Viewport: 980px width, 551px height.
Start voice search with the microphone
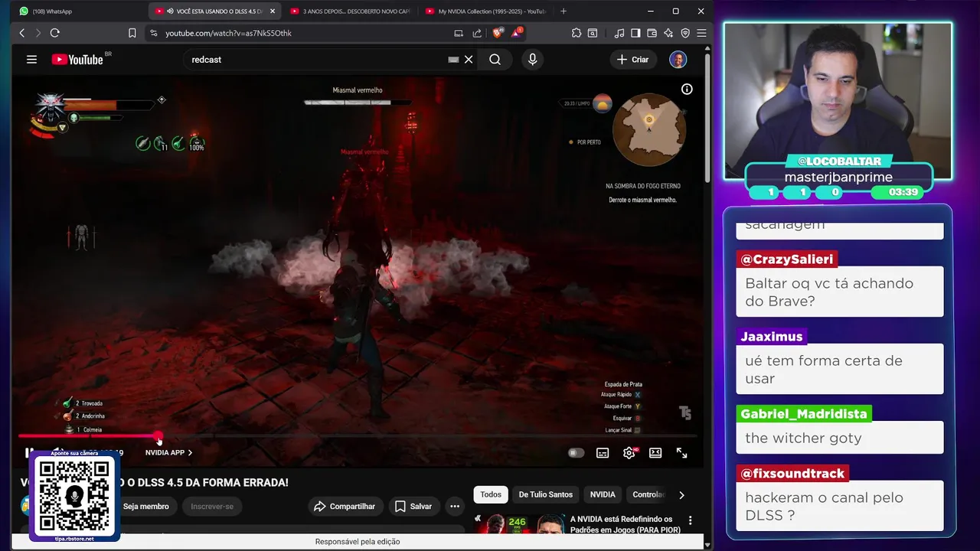pos(533,60)
